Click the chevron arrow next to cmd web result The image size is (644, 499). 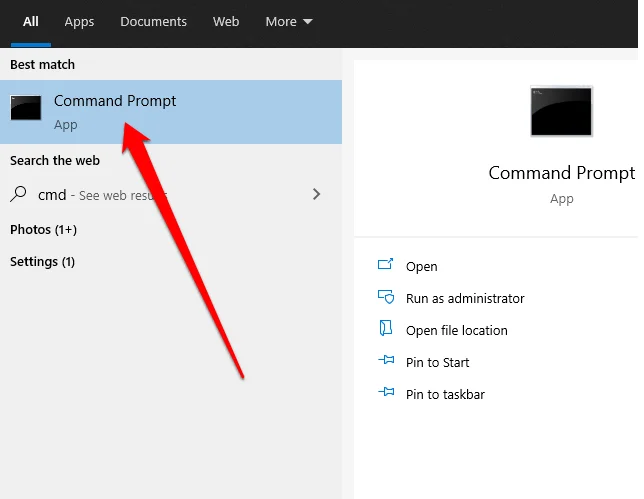click(x=317, y=194)
